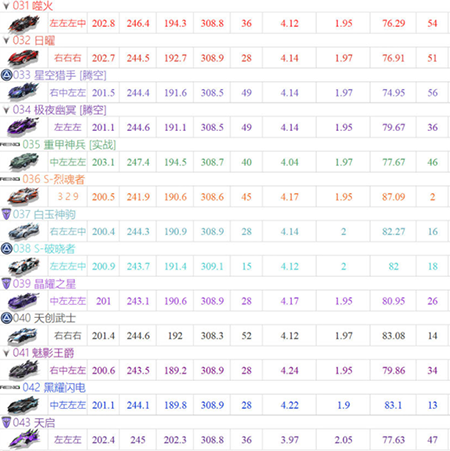Image resolution: width=450 pixels, height=451 pixels.
Task: Collapse the 031 entry using its chevron
Action: (6, 6)
